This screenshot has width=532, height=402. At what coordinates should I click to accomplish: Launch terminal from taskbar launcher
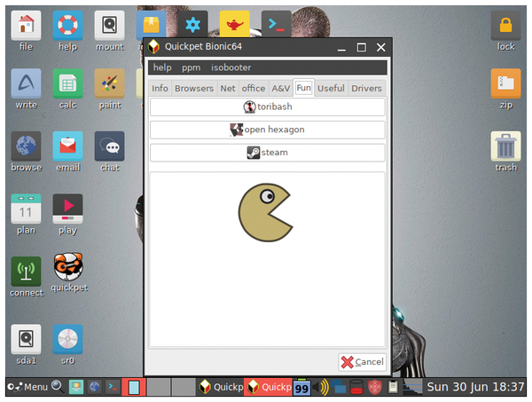point(113,387)
